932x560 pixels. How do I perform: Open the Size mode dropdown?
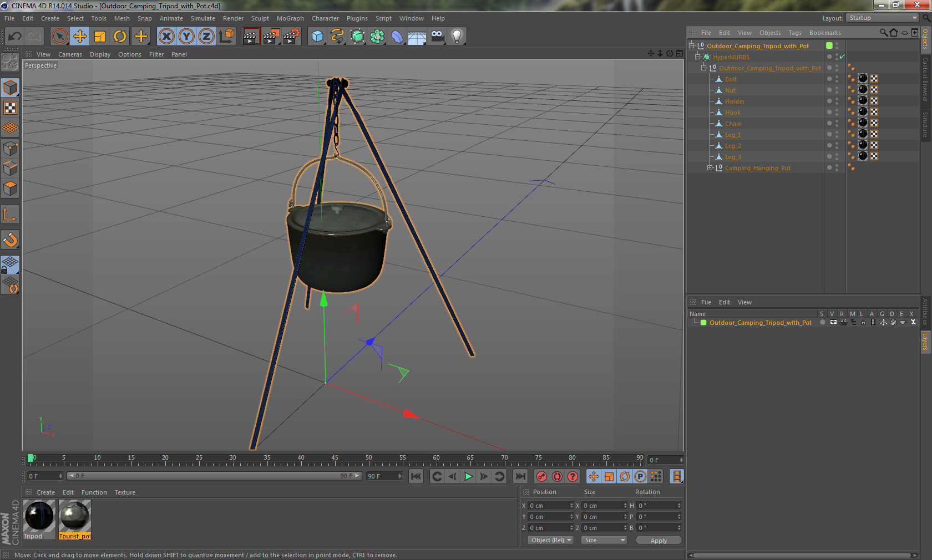click(x=604, y=540)
